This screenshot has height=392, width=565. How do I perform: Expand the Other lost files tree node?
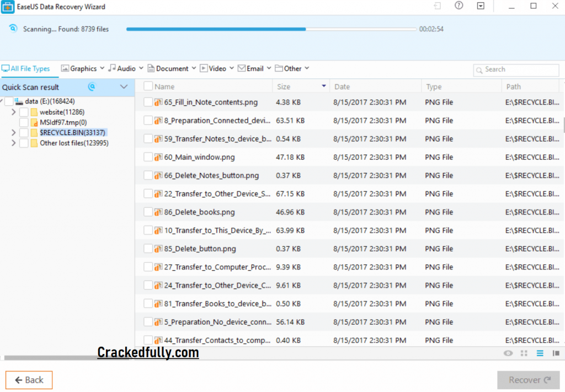13,143
